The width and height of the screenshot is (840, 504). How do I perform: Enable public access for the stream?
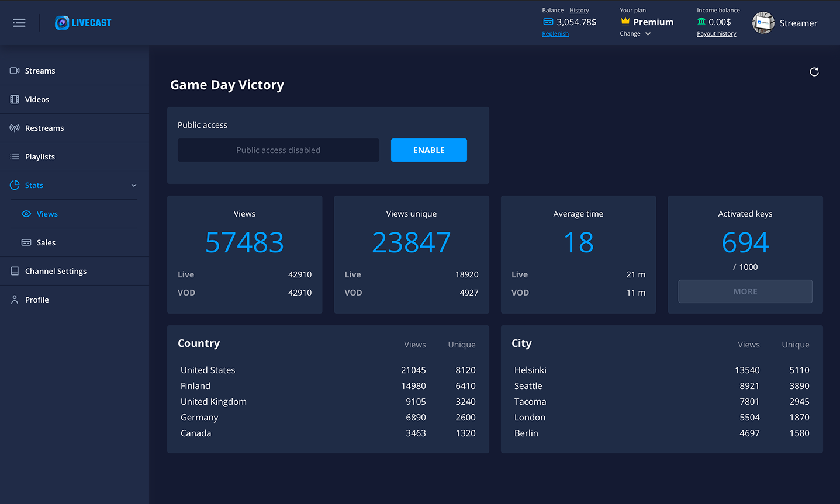428,150
